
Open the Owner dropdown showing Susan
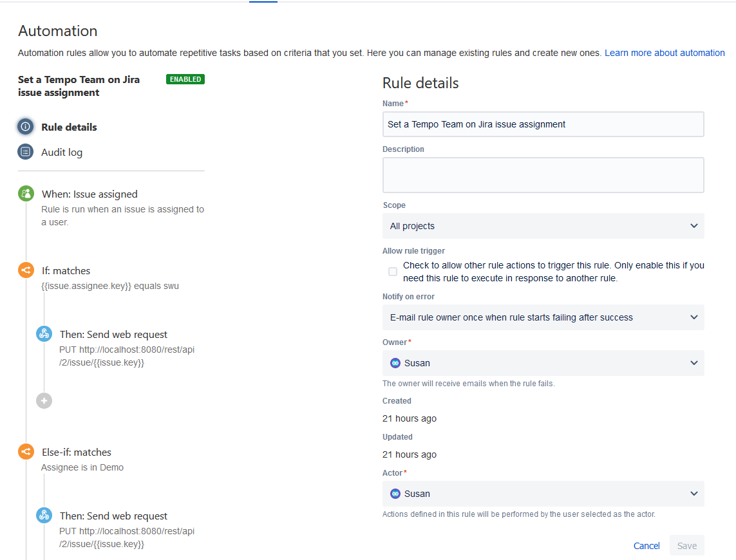pyautogui.click(x=543, y=363)
